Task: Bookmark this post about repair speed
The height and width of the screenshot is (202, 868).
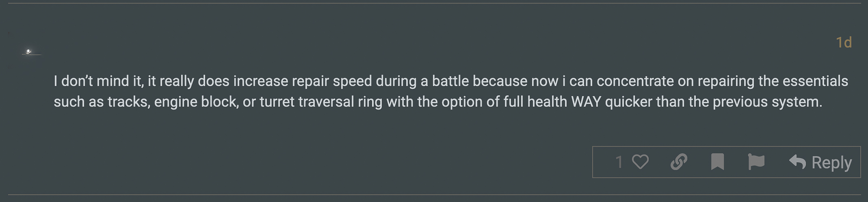Action: coord(717,162)
